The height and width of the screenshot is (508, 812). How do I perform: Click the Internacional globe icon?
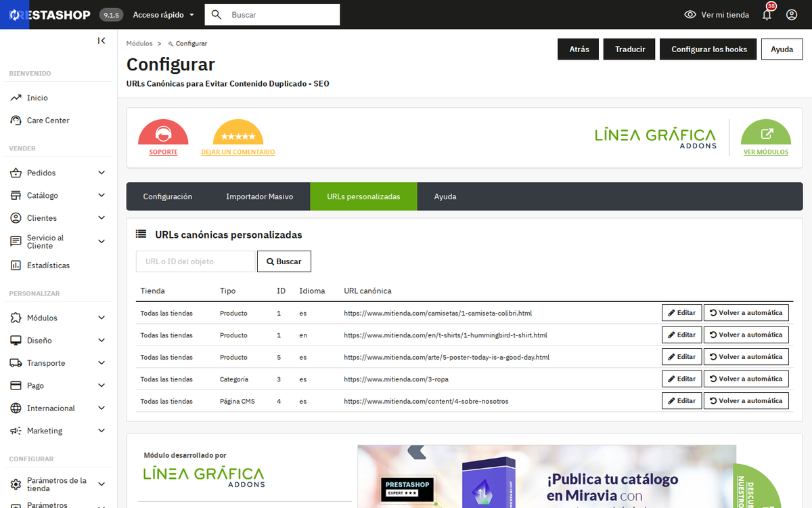pyautogui.click(x=16, y=408)
